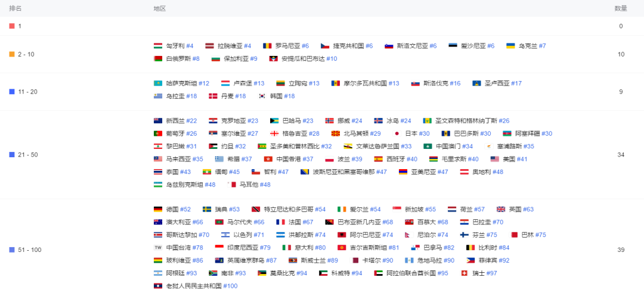
Task: Click the Latvia flag icon
Action: pyautogui.click(x=209, y=46)
